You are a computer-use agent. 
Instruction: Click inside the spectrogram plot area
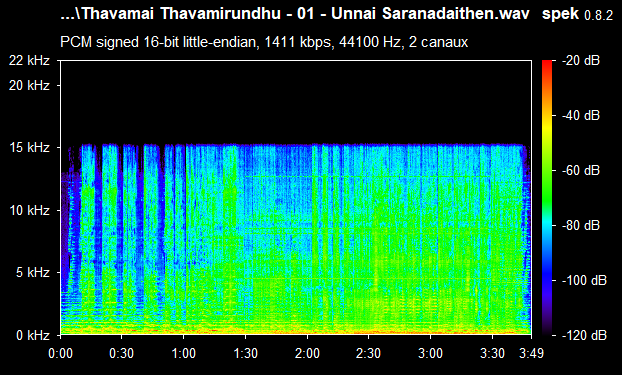(296, 198)
